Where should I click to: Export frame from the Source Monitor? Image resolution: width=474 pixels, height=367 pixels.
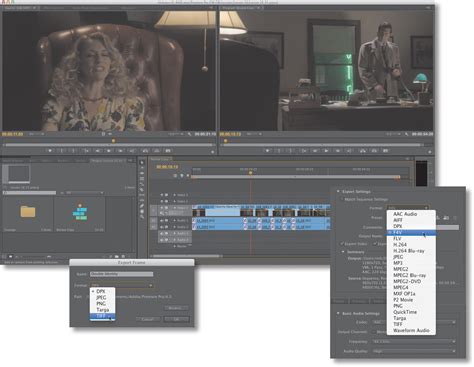point(168,151)
